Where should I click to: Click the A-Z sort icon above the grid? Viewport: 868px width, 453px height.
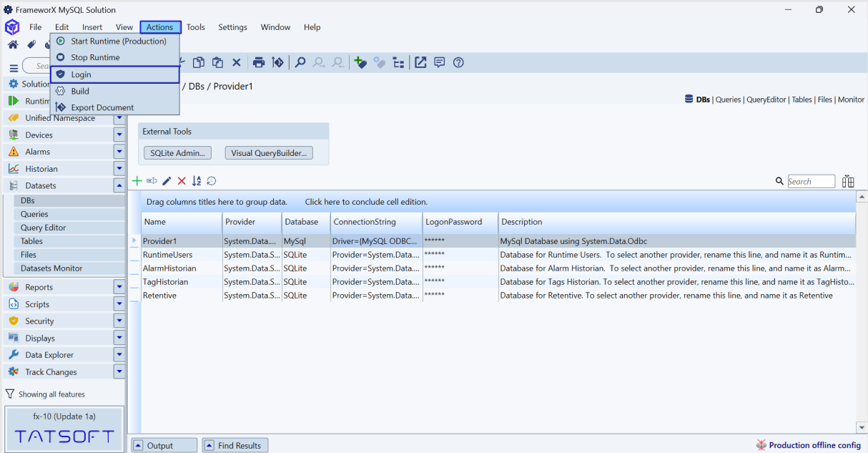point(197,181)
